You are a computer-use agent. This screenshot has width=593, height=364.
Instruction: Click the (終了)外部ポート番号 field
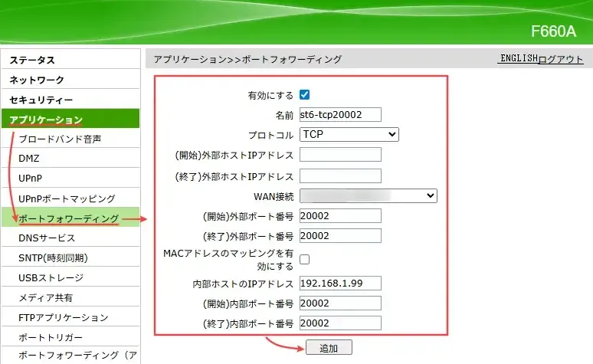click(x=340, y=236)
